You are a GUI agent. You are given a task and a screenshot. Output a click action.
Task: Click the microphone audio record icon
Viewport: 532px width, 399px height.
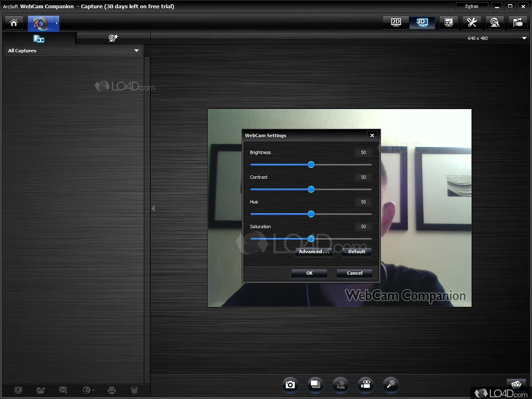click(391, 384)
